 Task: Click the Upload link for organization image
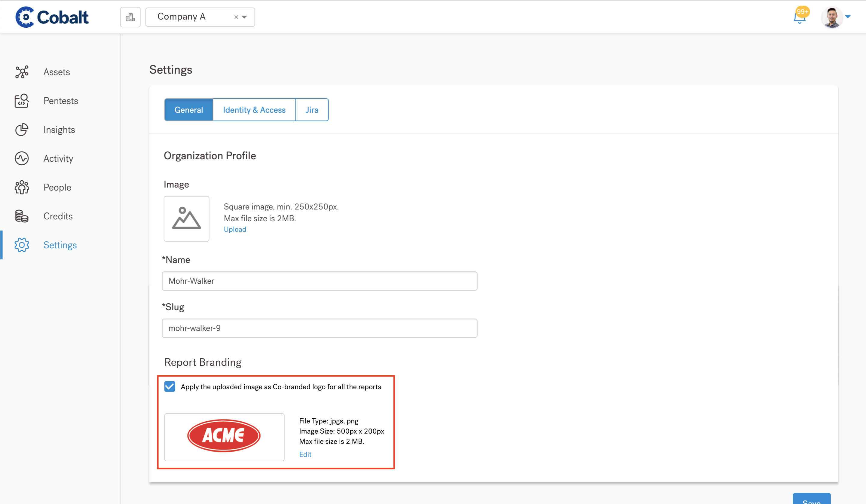point(235,230)
